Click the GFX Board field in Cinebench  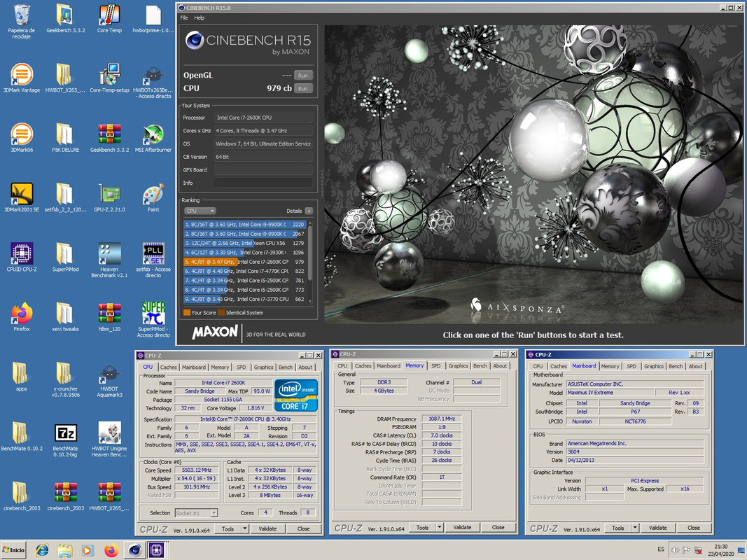263,169
